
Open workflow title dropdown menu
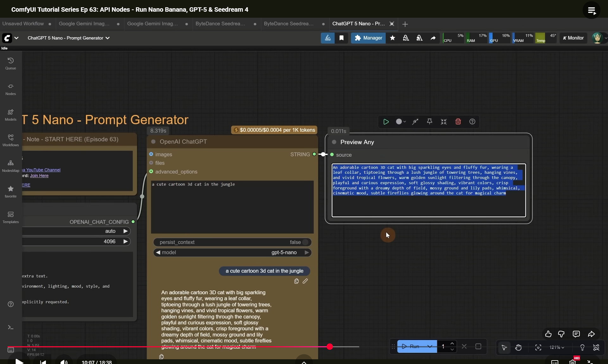tap(108, 38)
